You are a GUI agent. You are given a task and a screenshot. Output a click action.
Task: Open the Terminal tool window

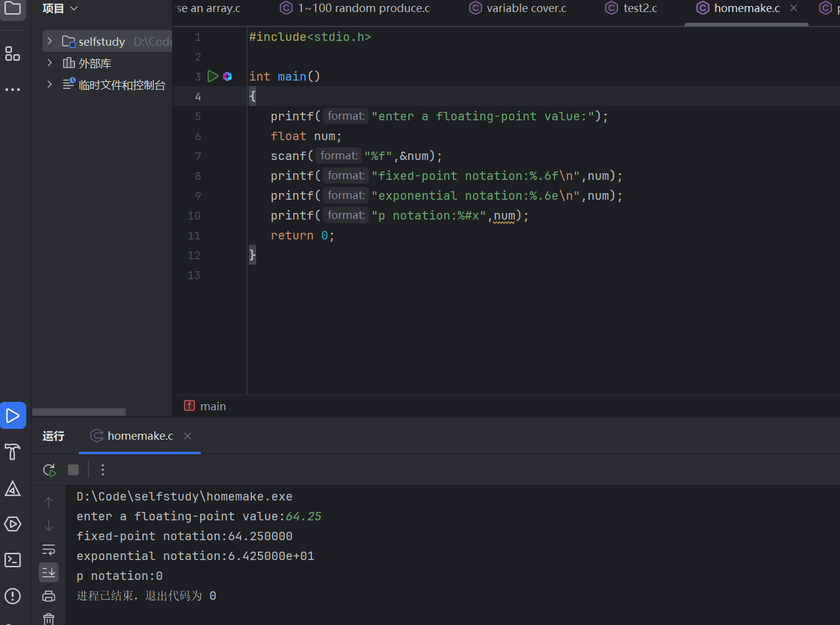tap(13, 560)
